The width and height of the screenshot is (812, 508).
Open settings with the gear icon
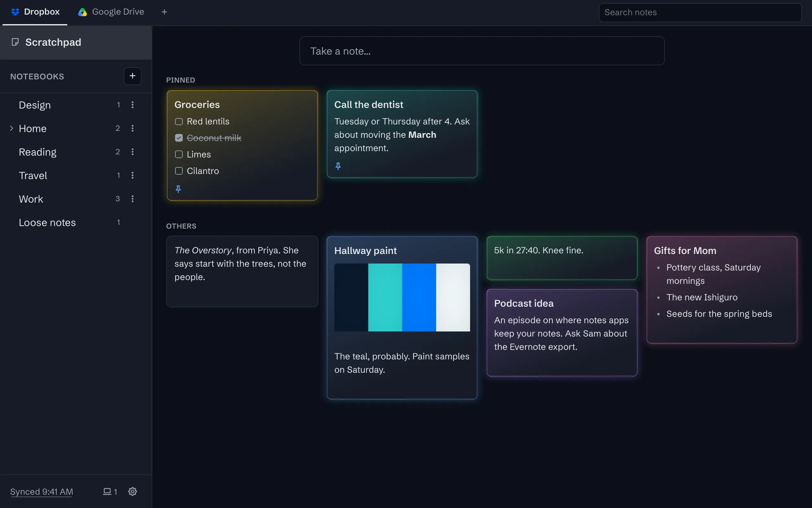(x=133, y=491)
